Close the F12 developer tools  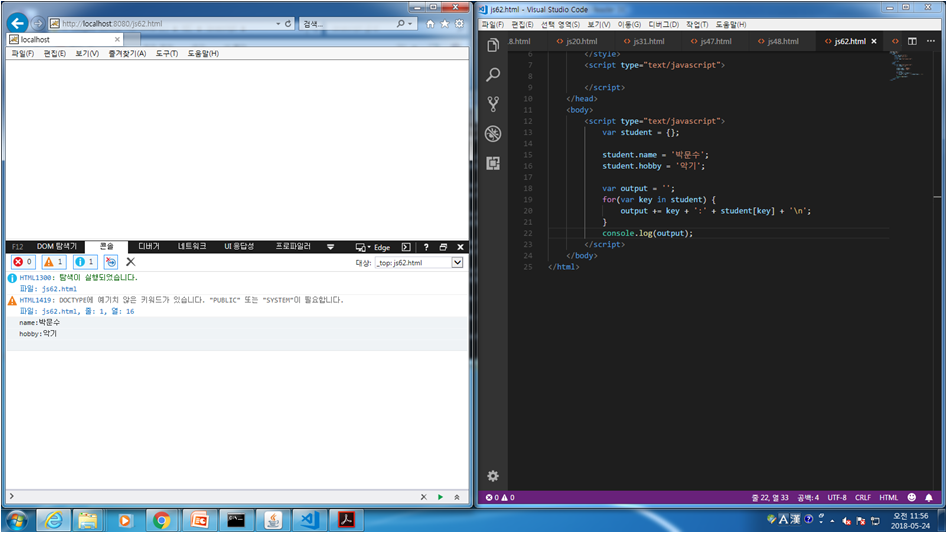pos(460,247)
